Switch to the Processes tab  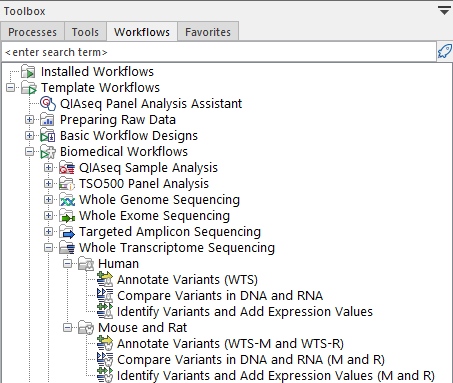(32, 32)
